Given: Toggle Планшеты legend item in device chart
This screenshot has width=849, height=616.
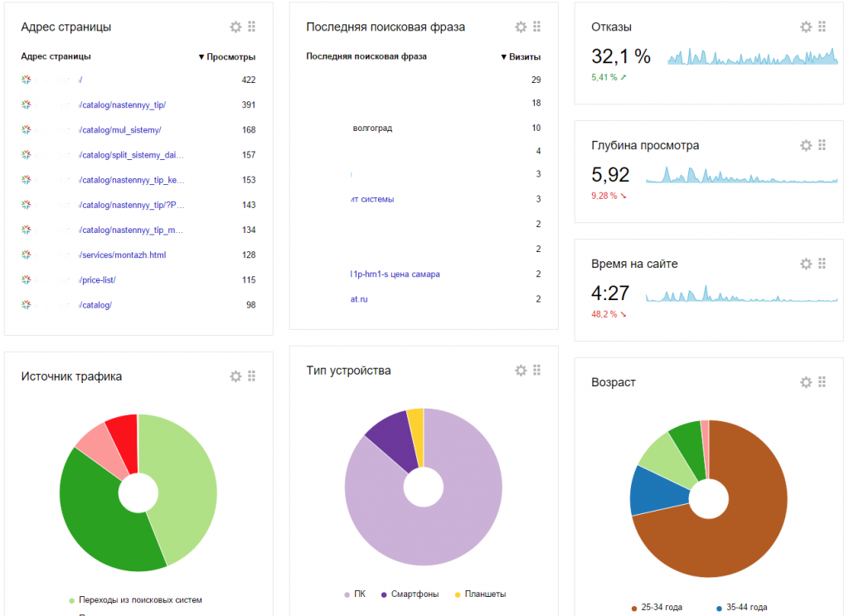Looking at the screenshot, I should point(480,594).
